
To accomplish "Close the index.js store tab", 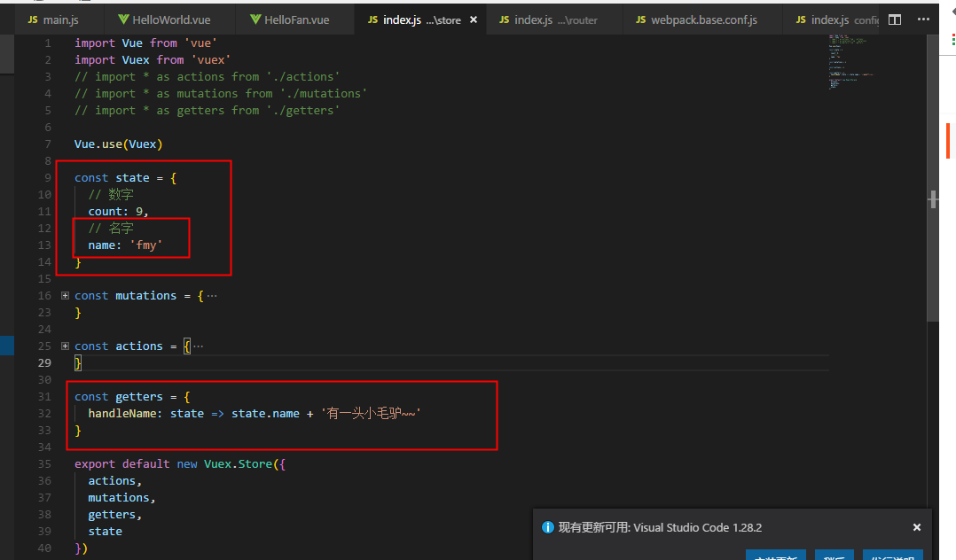I will [474, 20].
